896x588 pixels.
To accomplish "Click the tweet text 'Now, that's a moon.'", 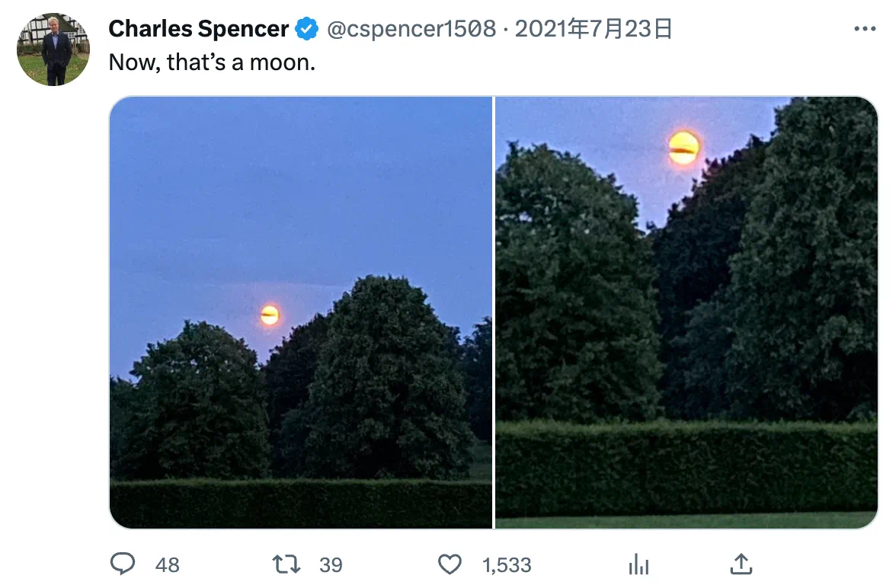I will (x=212, y=62).
